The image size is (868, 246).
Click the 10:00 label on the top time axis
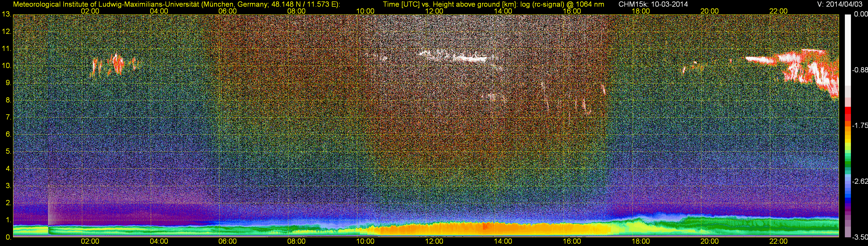click(365, 11)
